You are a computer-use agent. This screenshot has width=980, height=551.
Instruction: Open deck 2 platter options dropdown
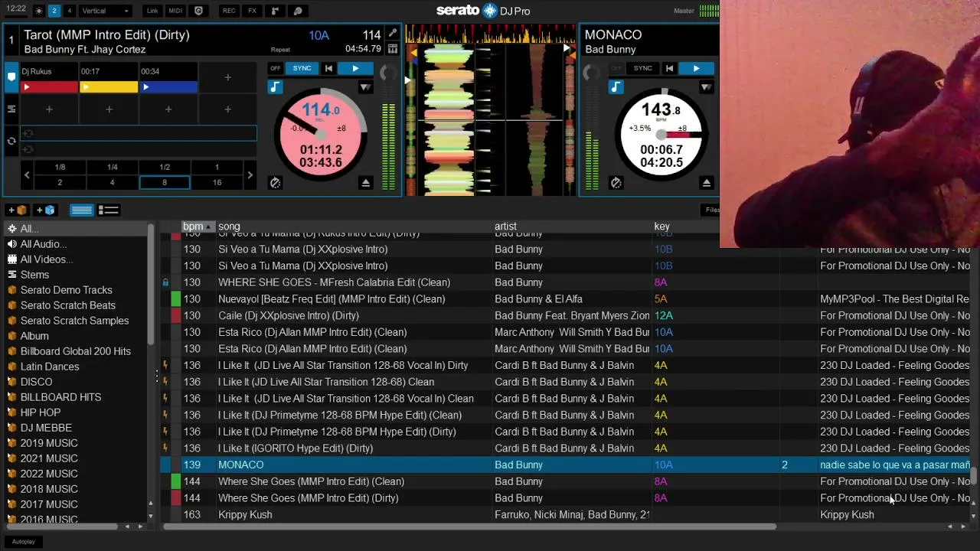(706, 87)
